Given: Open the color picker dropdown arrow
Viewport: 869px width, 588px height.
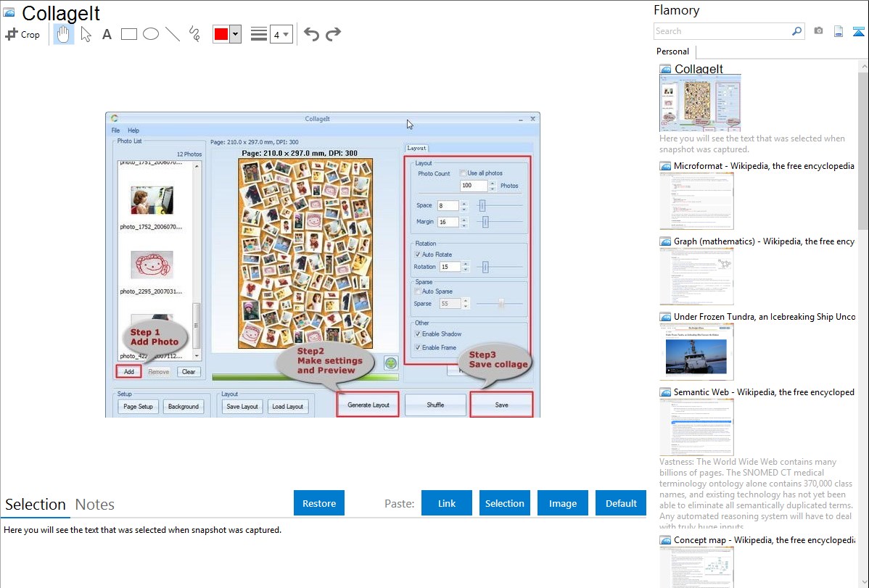Looking at the screenshot, I should pyautogui.click(x=235, y=34).
